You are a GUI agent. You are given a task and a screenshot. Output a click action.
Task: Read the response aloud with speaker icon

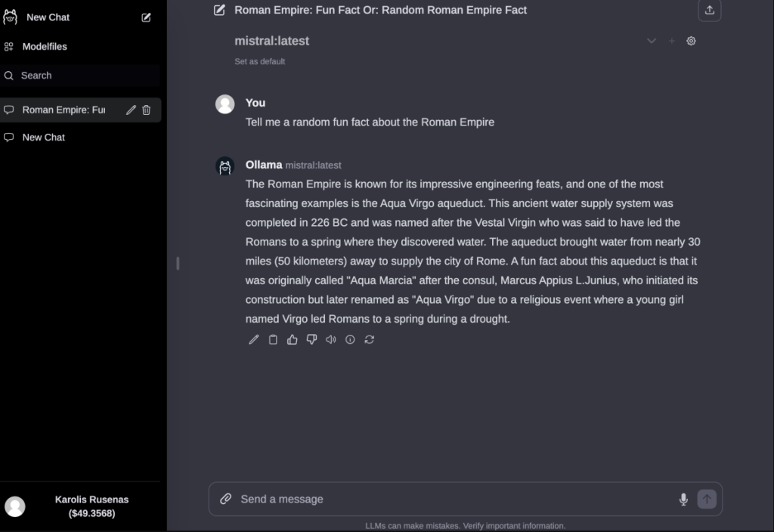pos(331,339)
